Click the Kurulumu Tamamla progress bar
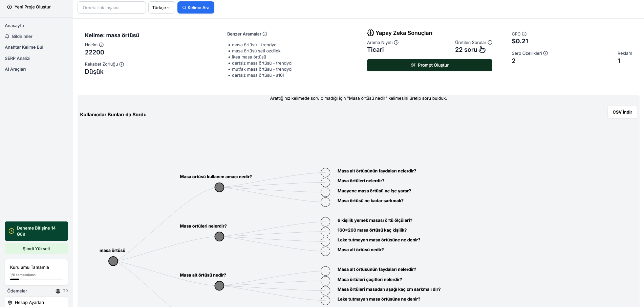The image size is (644, 307). tap(36, 280)
